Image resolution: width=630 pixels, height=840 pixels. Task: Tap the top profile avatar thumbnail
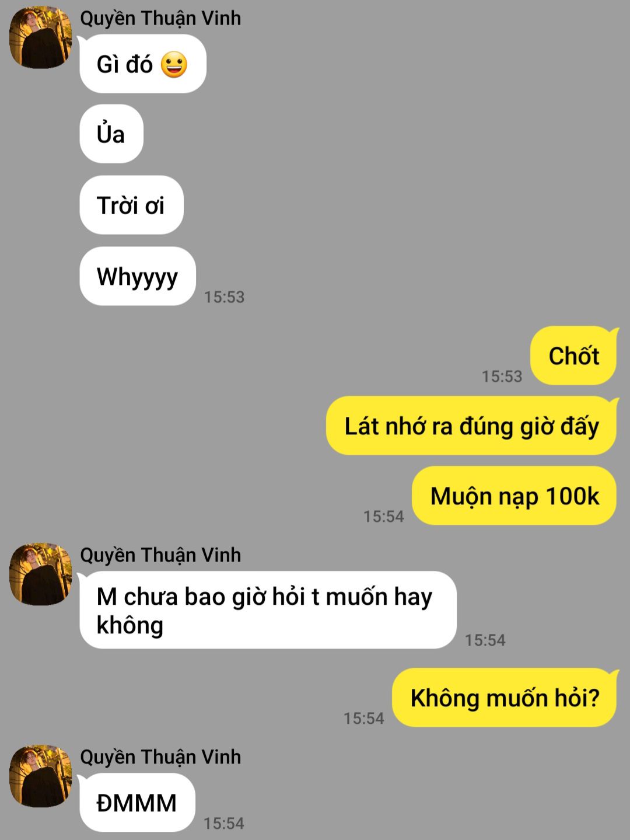click(x=40, y=37)
